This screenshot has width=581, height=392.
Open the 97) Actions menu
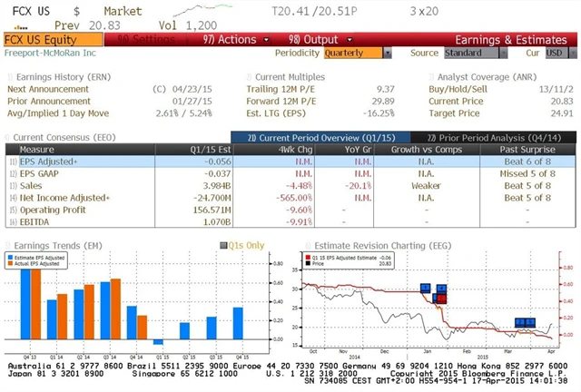[230, 40]
